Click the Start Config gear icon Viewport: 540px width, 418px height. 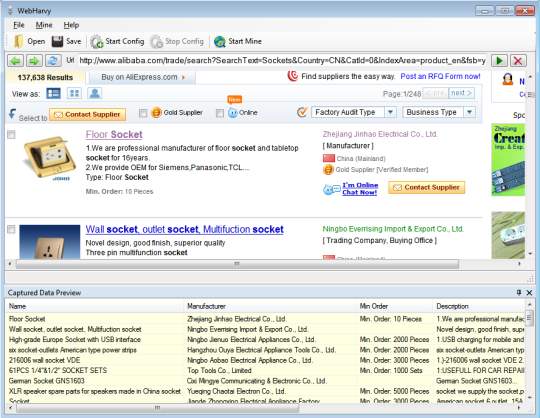pos(96,42)
